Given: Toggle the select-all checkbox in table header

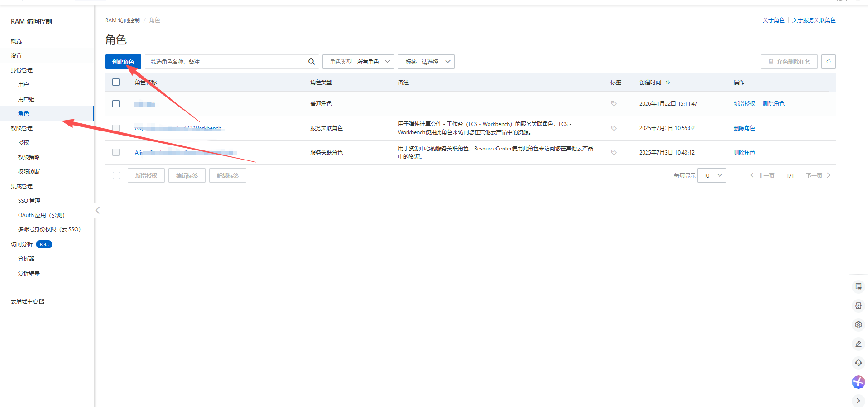Looking at the screenshot, I should coord(116,82).
